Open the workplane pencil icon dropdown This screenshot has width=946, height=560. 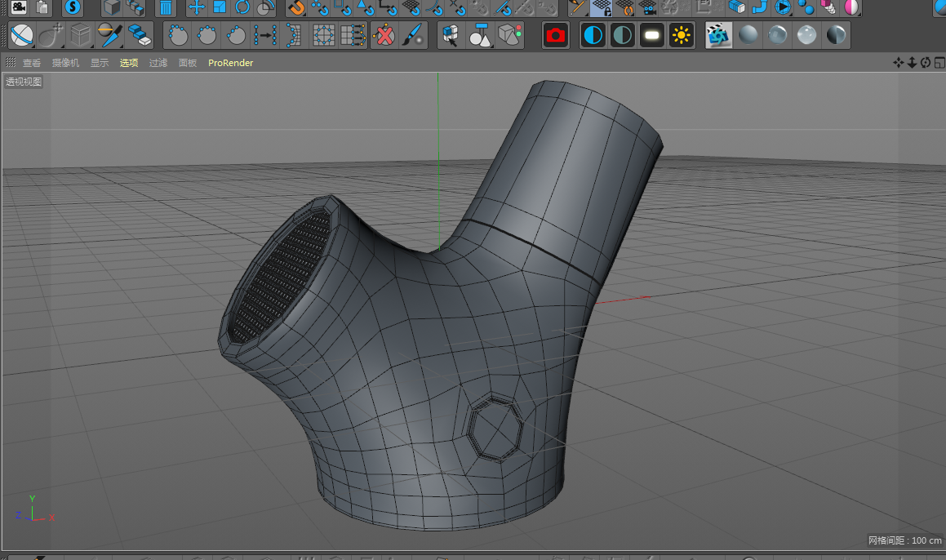[579, 8]
